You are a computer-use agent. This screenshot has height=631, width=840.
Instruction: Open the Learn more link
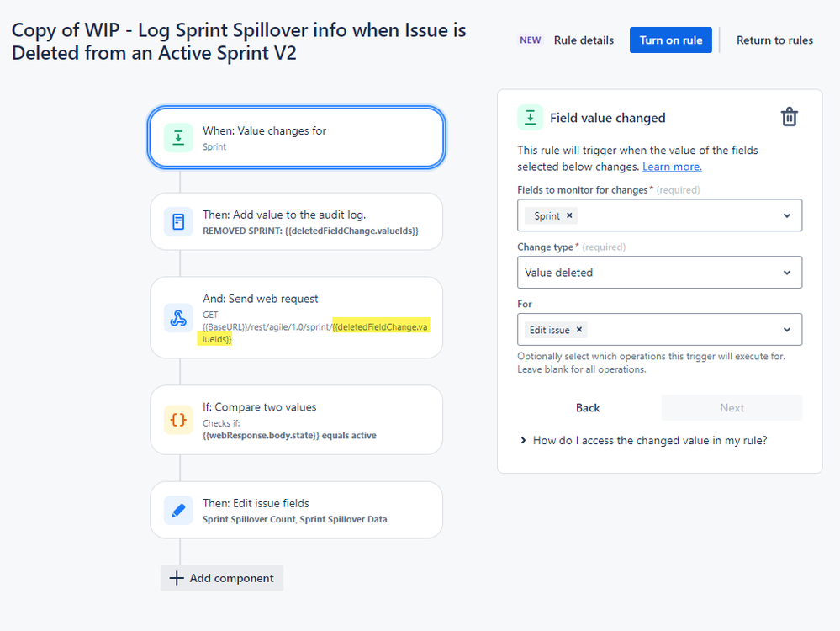pyautogui.click(x=672, y=167)
